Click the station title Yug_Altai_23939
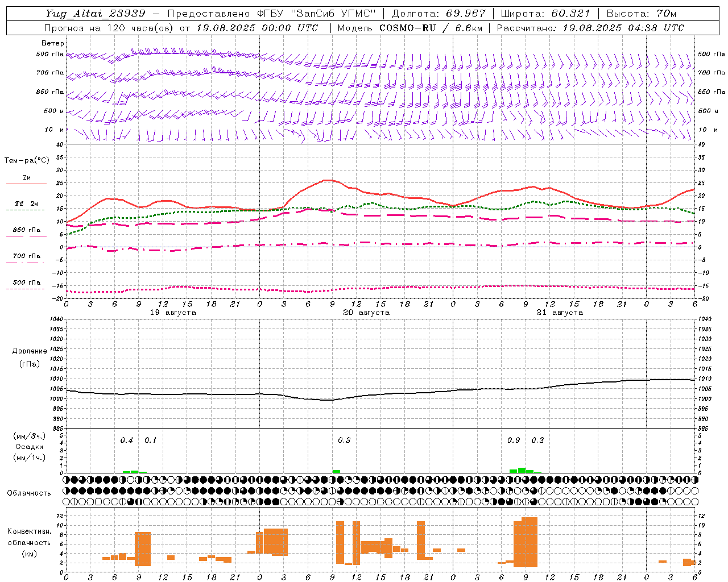 click(x=96, y=14)
